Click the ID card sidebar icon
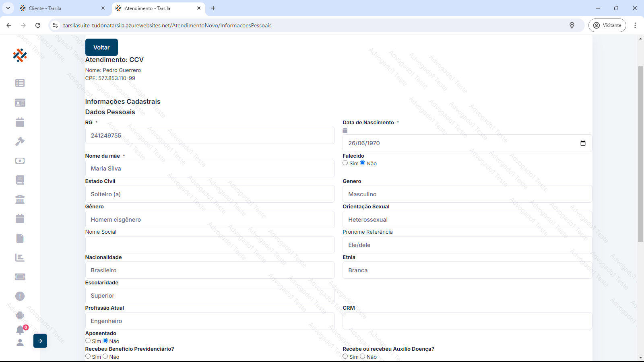The height and width of the screenshot is (362, 644). pos(20,103)
